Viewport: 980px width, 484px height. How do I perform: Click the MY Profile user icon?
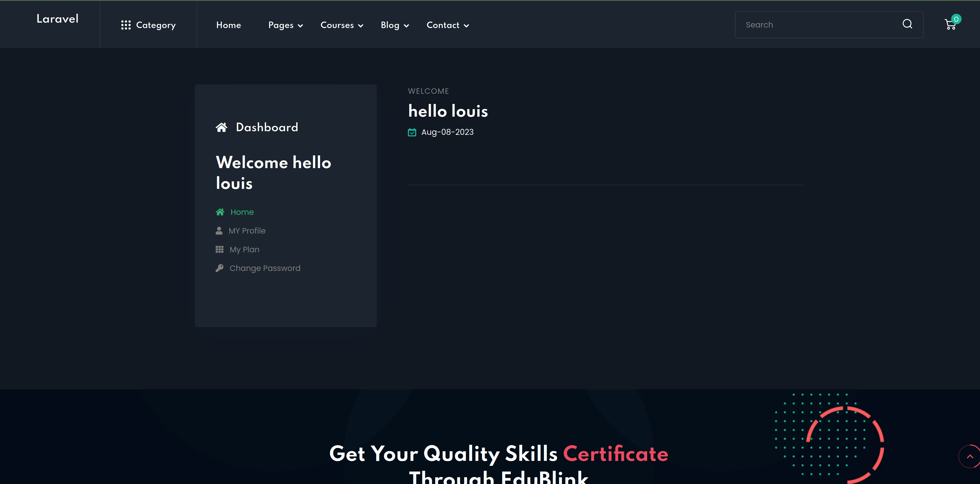click(x=219, y=231)
